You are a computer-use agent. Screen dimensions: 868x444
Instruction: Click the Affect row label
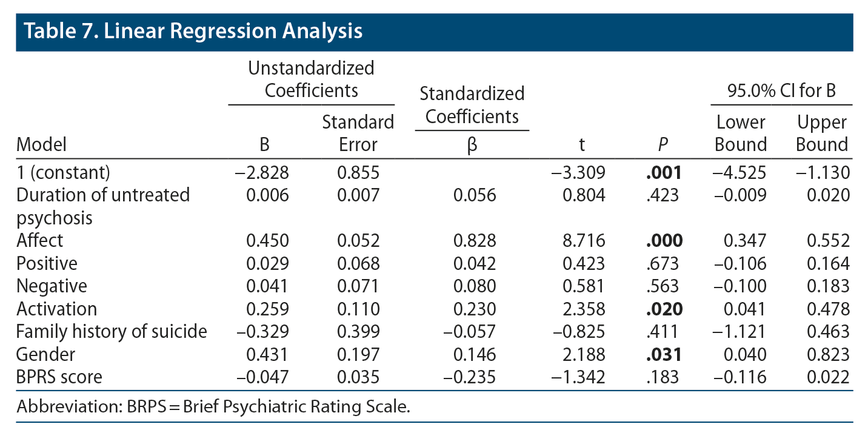click(x=40, y=240)
